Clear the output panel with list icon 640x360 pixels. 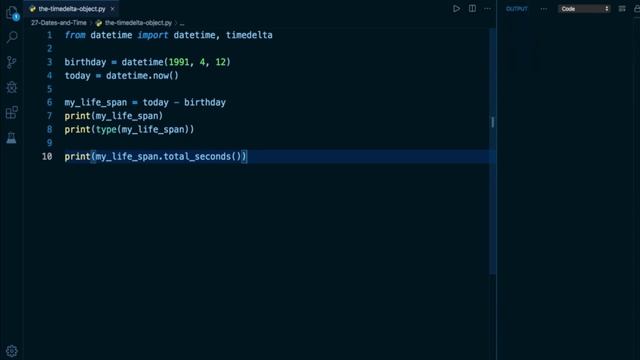pos(622,9)
